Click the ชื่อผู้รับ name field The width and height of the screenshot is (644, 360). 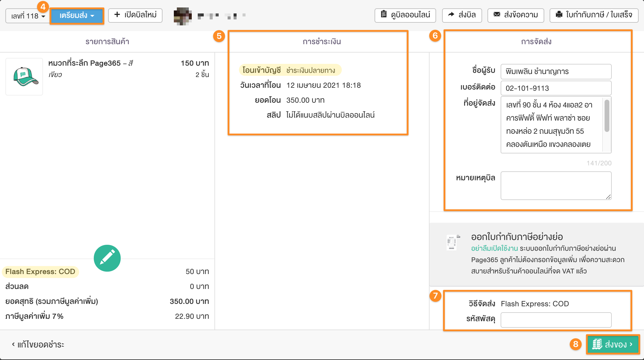click(x=556, y=72)
